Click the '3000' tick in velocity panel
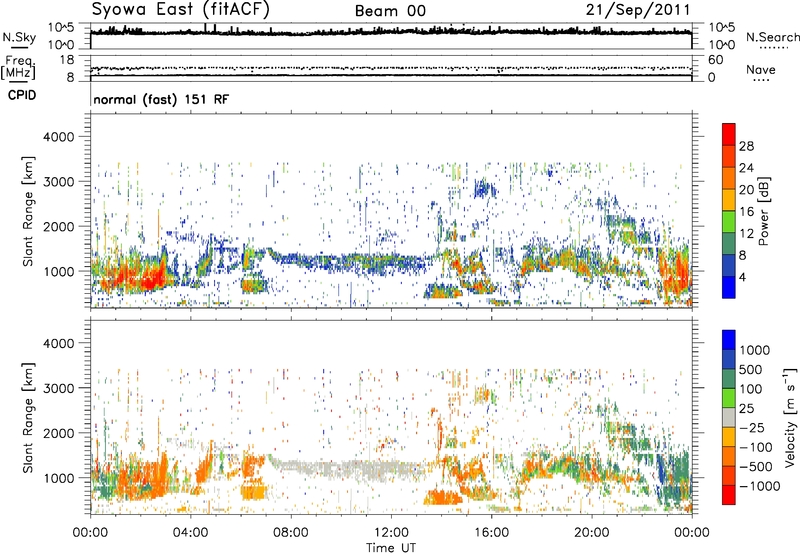 pos(59,388)
